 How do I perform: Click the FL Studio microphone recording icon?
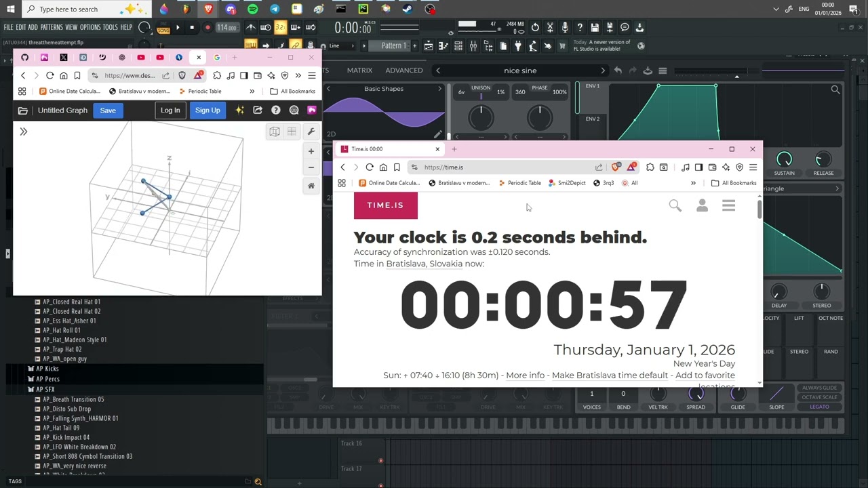(x=565, y=28)
